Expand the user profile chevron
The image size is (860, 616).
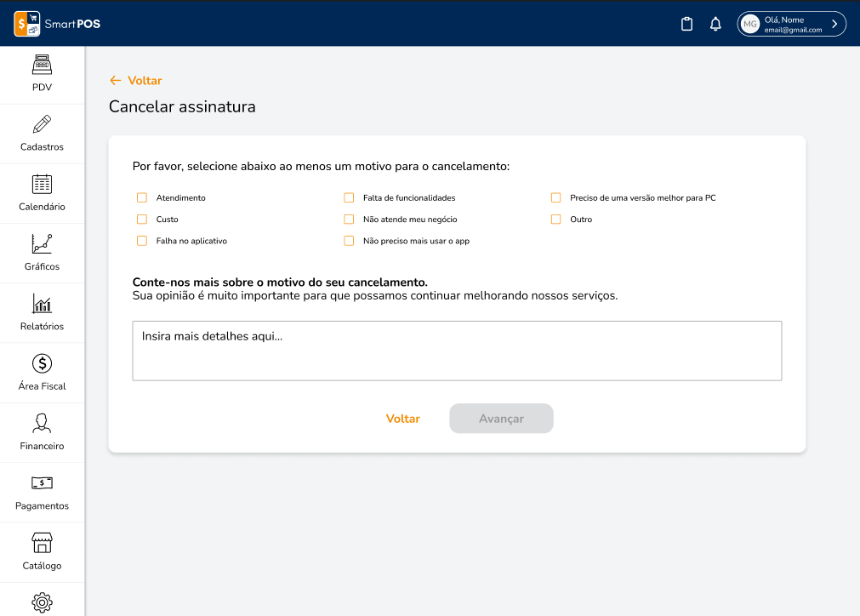[x=834, y=24]
